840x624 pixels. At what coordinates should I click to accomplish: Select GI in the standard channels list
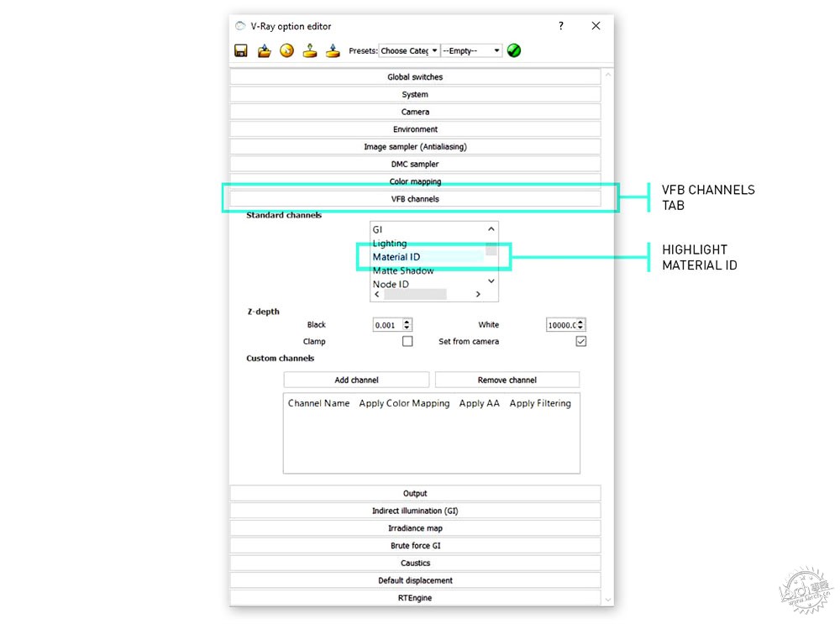(x=378, y=229)
